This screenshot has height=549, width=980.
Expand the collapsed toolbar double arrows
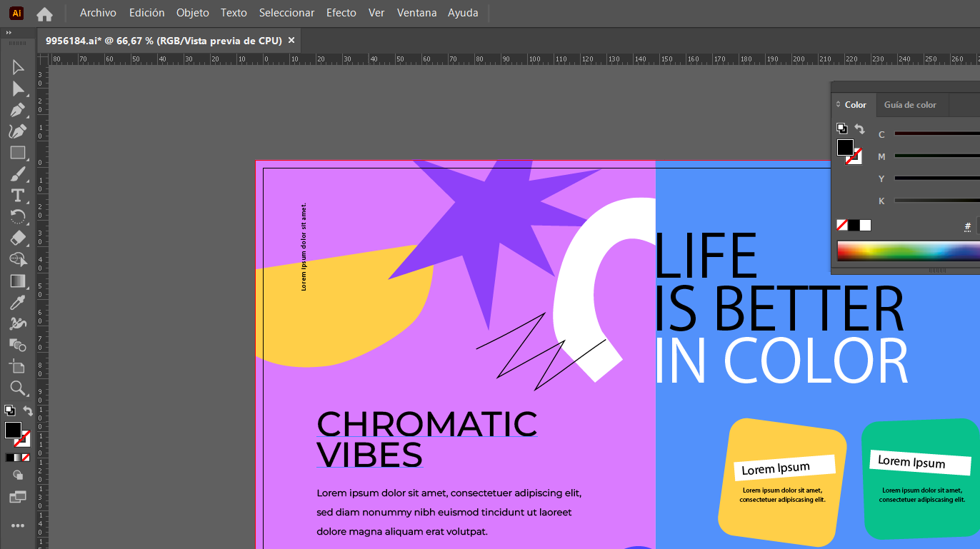(9, 33)
